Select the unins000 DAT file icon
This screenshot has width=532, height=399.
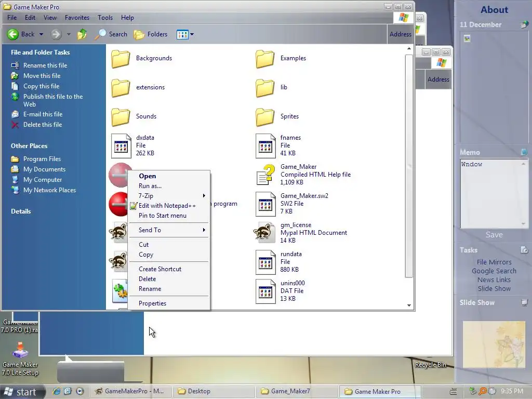tap(265, 291)
